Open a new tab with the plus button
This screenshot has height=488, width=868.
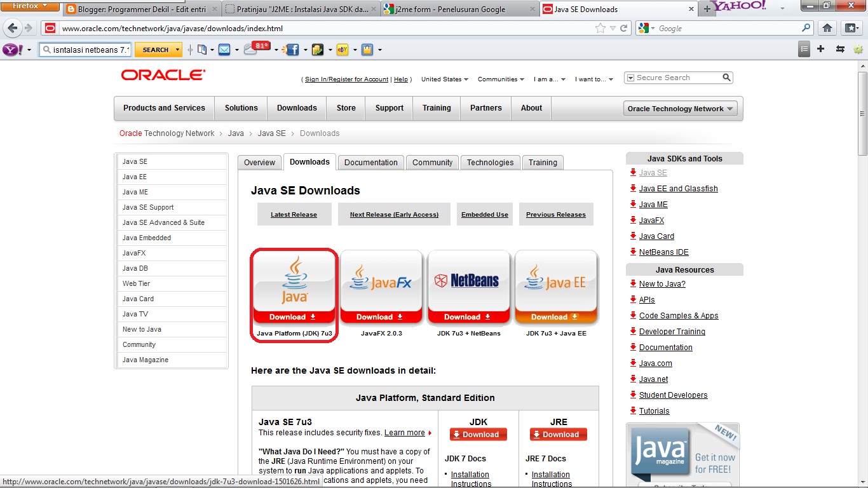pos(707,9)
